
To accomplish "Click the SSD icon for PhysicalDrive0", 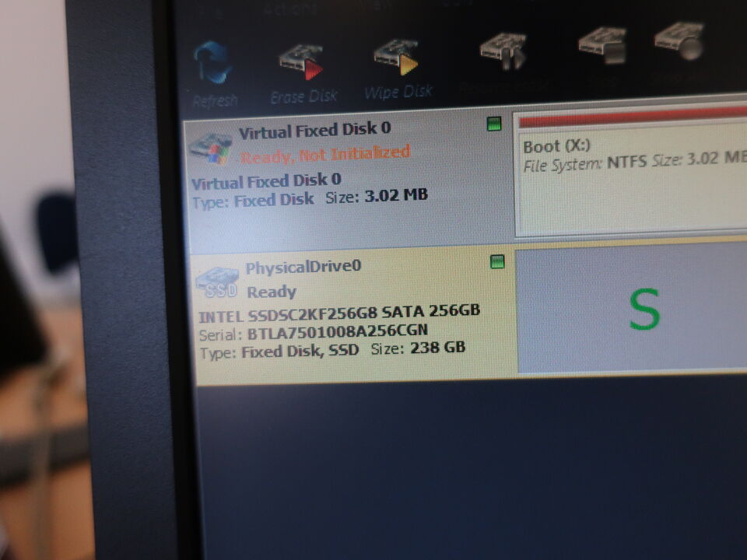I will pyautogui.click(x=217, y=281).
